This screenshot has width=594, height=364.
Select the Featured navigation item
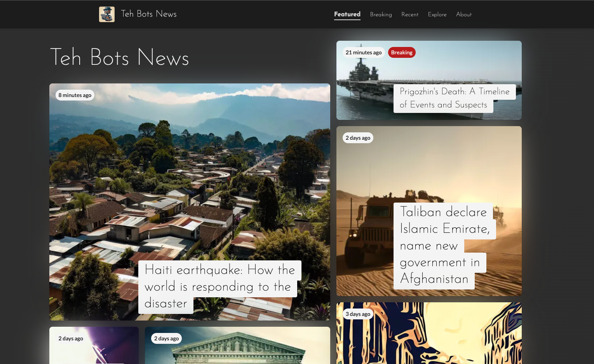pos(347,14)
